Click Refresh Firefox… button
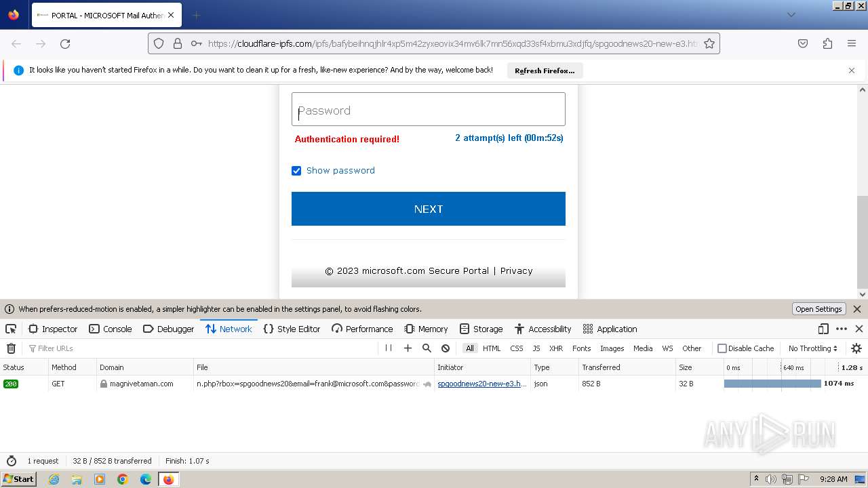This screenshot has width=868, height=488. (x=545, y=70)
